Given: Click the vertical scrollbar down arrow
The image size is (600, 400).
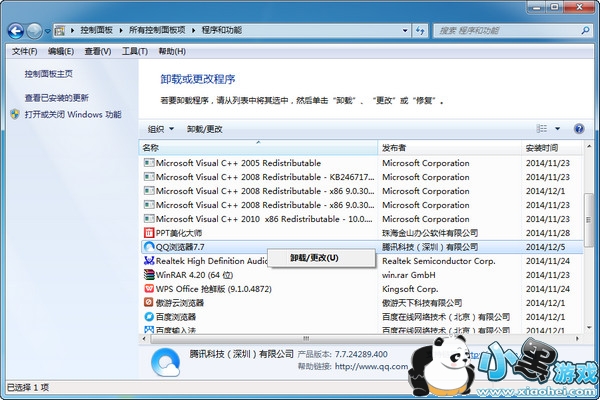Looking at the screenshot, I should tap(589, 328).
